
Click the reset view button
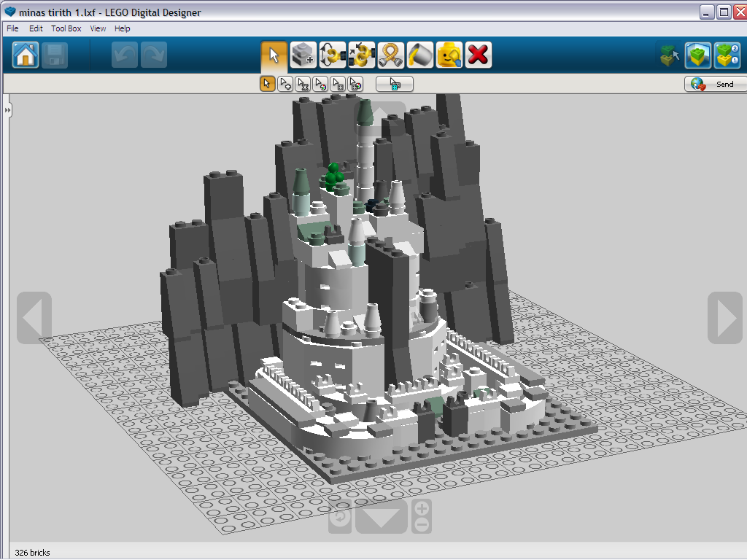pyautogui.click(x=340, y=516)
